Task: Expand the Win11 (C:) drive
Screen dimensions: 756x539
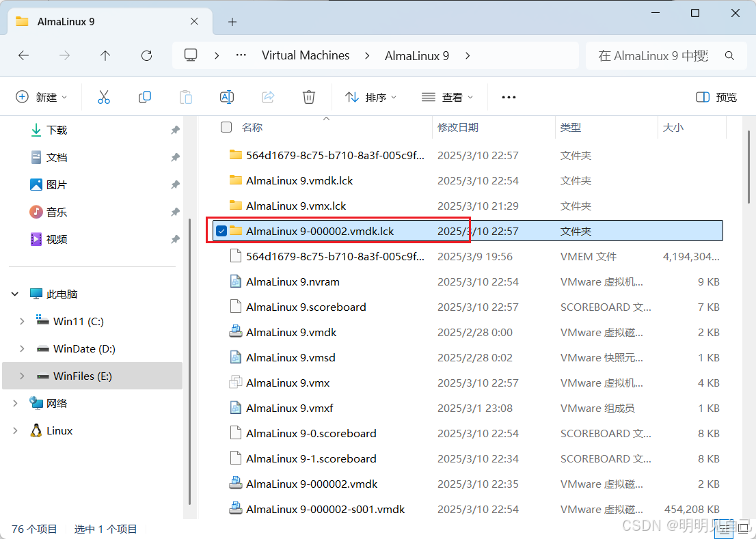Action: tap(22, 321)
